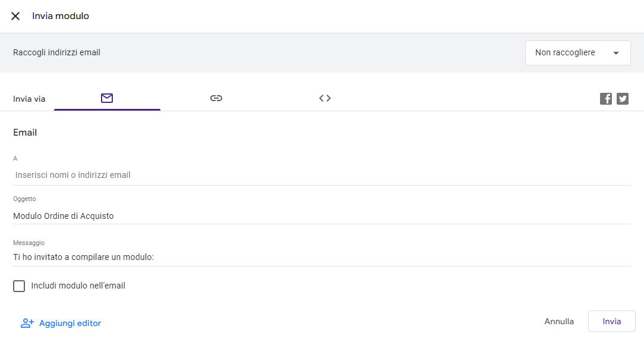Image resolution: width=644 pixels, height=348 pixels.
Task: Click the Raccogli indirizzi email label
Action: pos(56,52)
